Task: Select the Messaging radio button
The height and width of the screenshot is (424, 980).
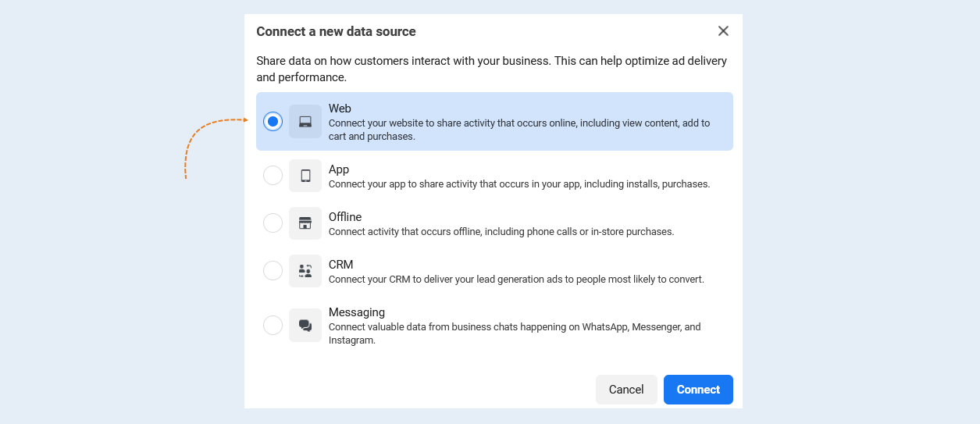Action: 273,325
